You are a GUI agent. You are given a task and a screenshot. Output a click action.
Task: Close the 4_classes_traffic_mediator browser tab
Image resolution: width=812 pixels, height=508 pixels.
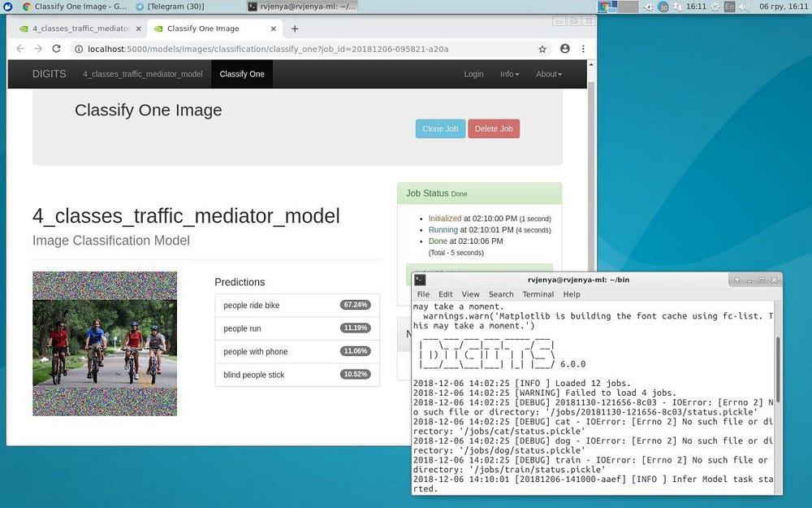click(x=138, y=29)
